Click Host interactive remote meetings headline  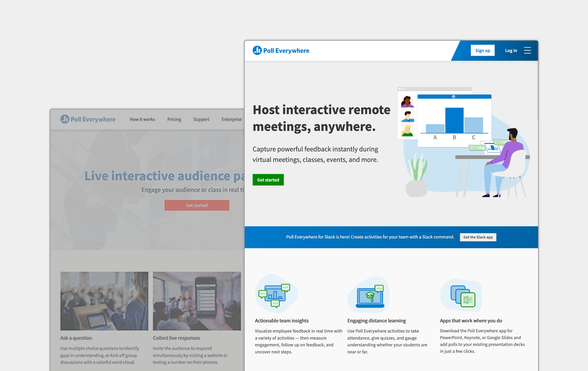[321, 118]
